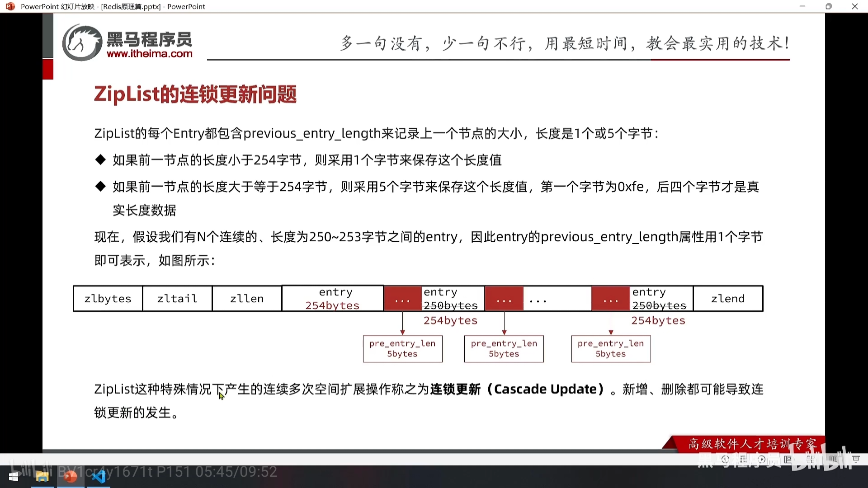Start Slide Show view icon in status bar

pyautogui.click(x=856, y=459)
